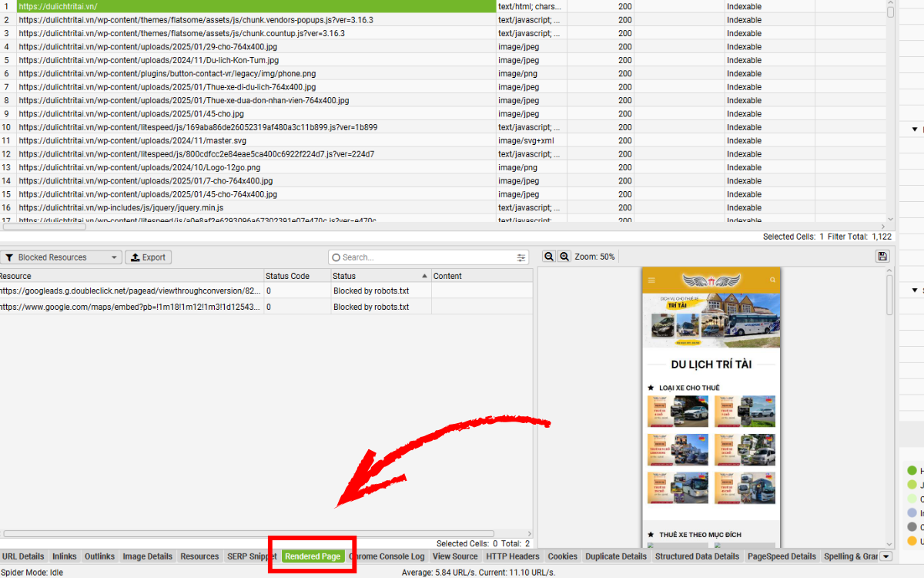924x578 pixels.
Task: Save the rendered page screenshot
Action: pyautogui.click(x=882, y=257)
